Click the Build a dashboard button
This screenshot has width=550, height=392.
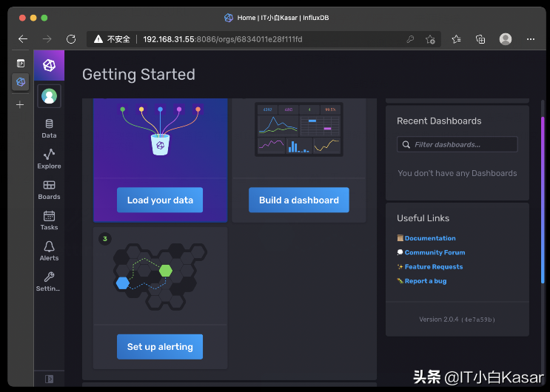(x=299, y=200)
